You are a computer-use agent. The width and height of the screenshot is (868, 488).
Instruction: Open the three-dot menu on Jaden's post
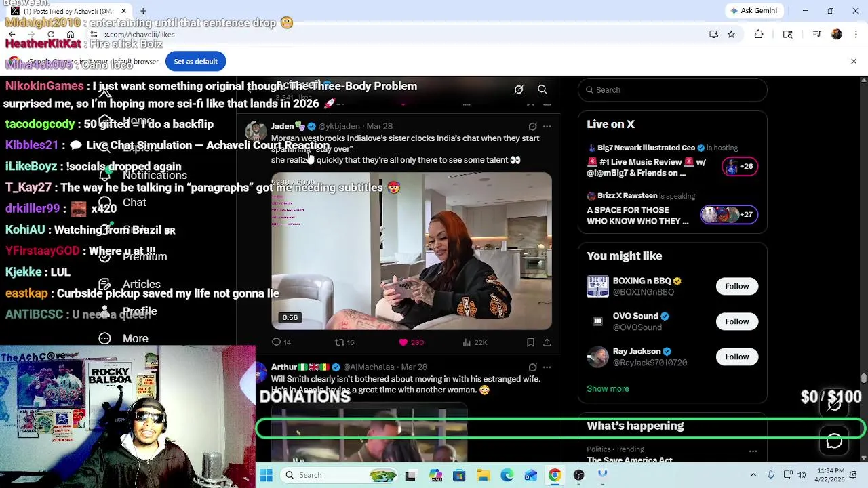coord(547,126)
